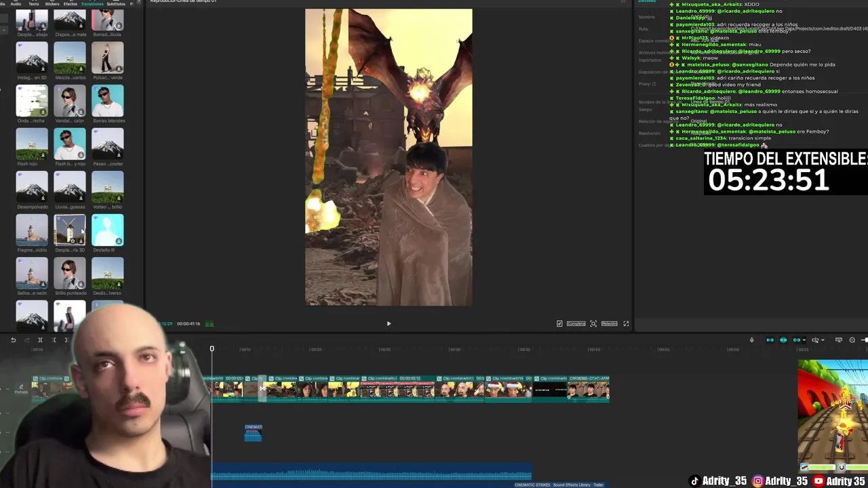Click the Subway Surfers gameplay overlay
This screenshot has width=868, height=488.
click(x=833, y=415)
